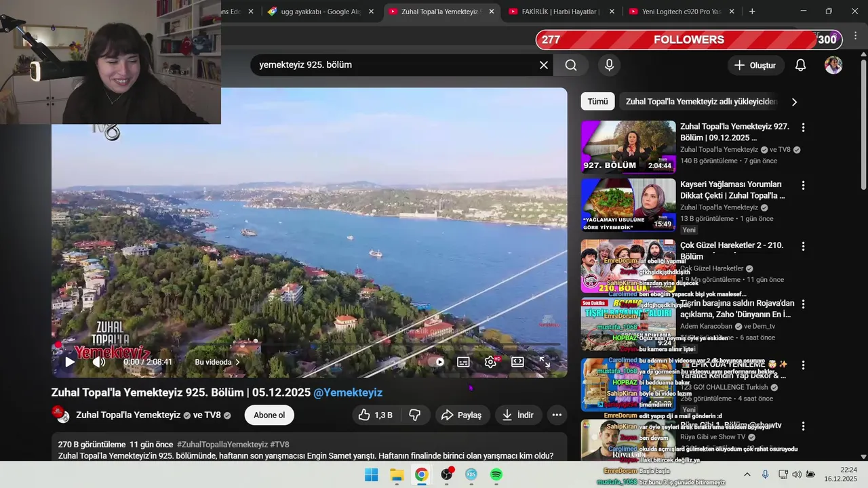
Task: Open options menu for EPİK ODA YENİLEME video
Action: click(x=803, y=365)
